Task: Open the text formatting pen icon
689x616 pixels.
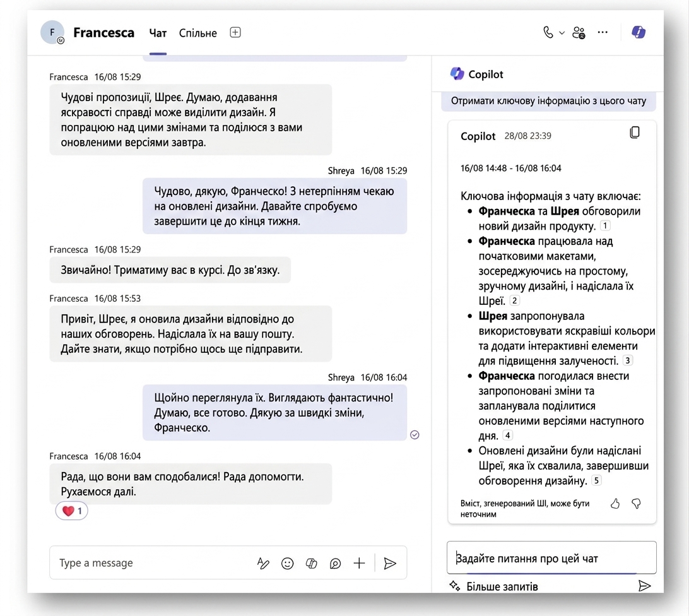Action: coord(262,563)
